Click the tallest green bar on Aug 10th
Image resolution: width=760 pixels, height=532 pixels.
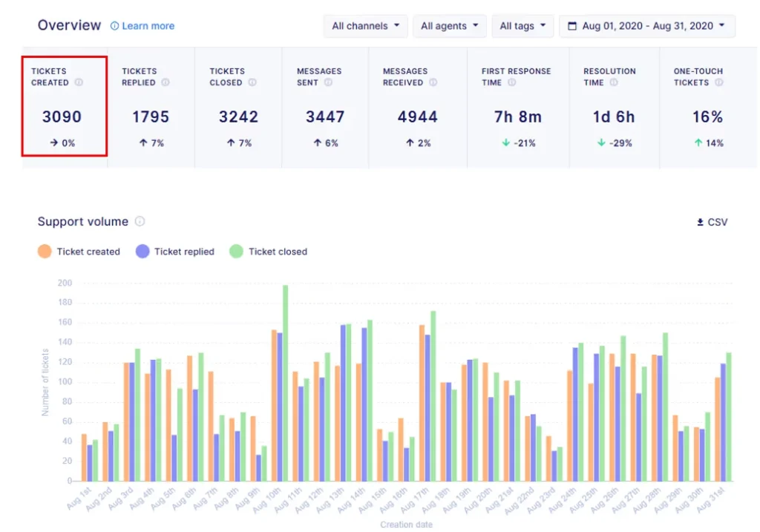(x=285, y=382)
